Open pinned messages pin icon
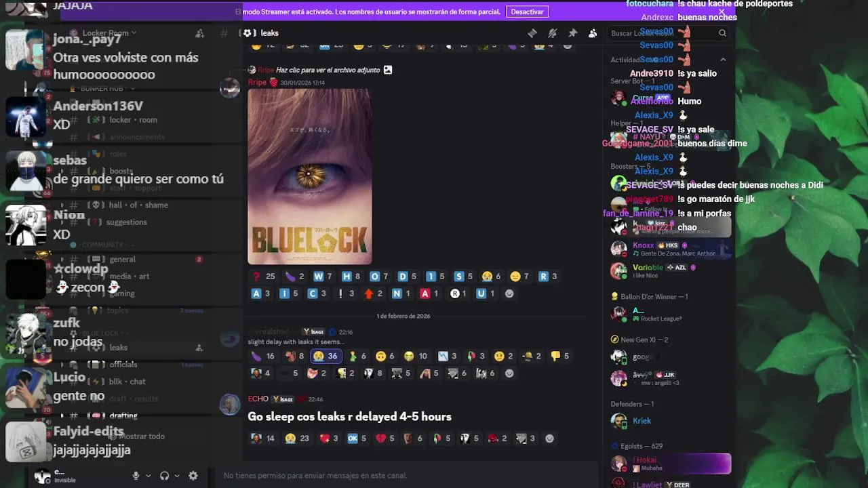Viewport: 868px width, 488px height. coord(573,33)
